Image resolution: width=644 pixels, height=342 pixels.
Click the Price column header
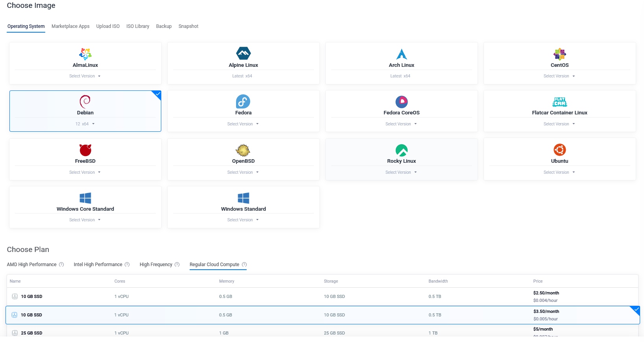538,281
